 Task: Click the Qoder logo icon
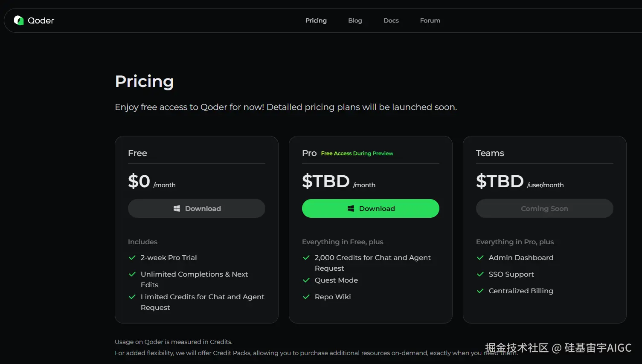coord(19,20)
